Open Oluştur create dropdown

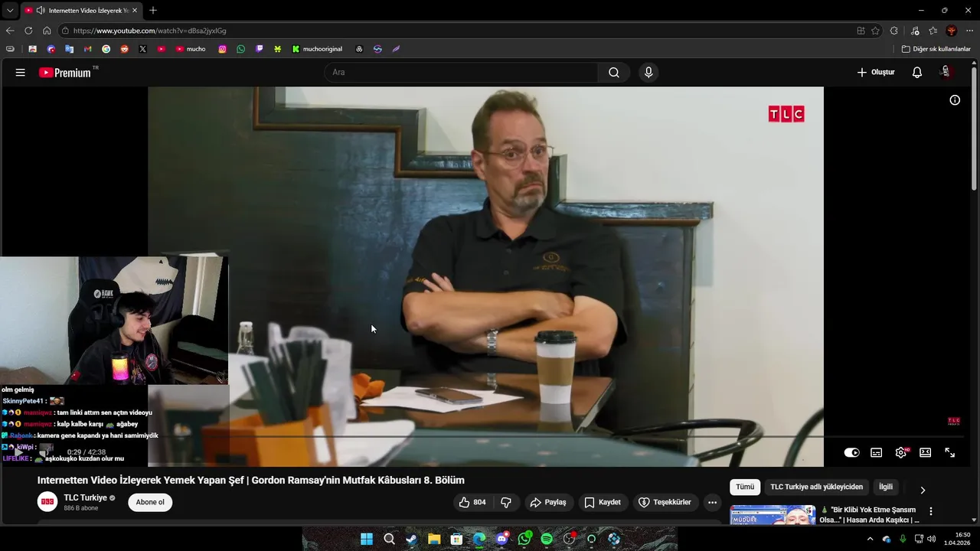click(x=875, y=73)
